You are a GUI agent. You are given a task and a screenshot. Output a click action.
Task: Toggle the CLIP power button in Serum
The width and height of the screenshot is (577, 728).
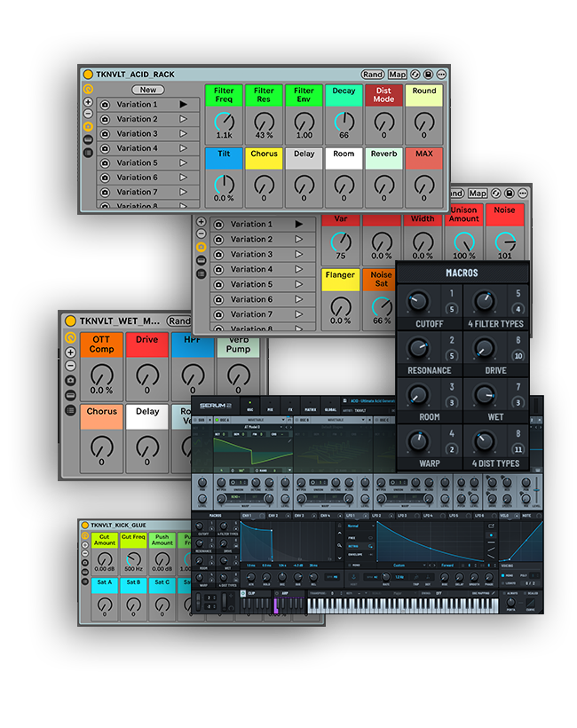242,593
